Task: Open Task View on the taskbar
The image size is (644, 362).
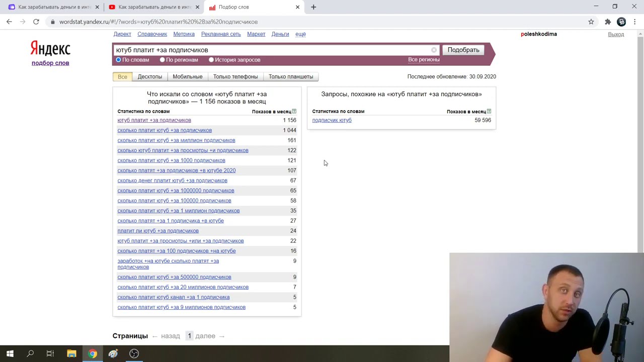Action: [x=50, y=353]
